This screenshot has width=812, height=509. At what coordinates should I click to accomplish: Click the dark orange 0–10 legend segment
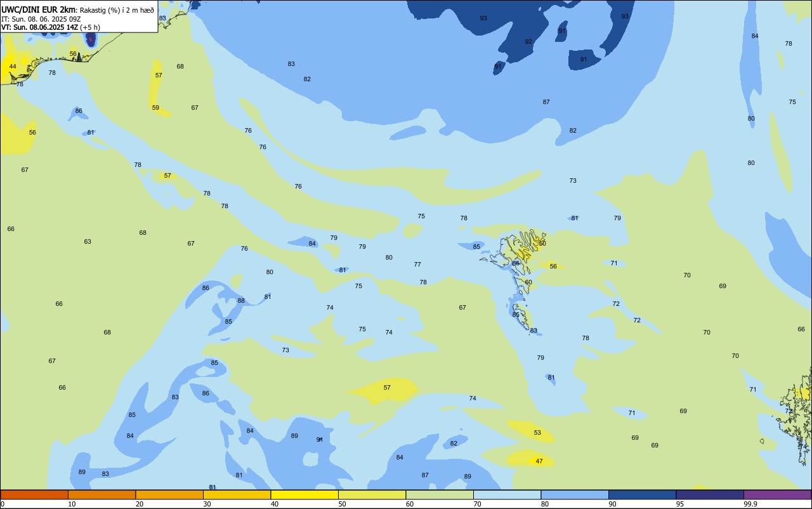34,494
